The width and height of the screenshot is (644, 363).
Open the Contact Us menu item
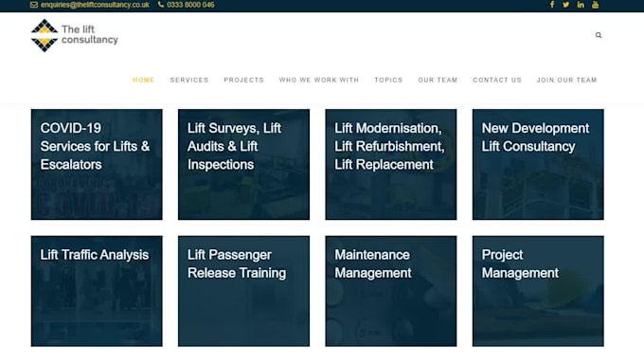497,80
